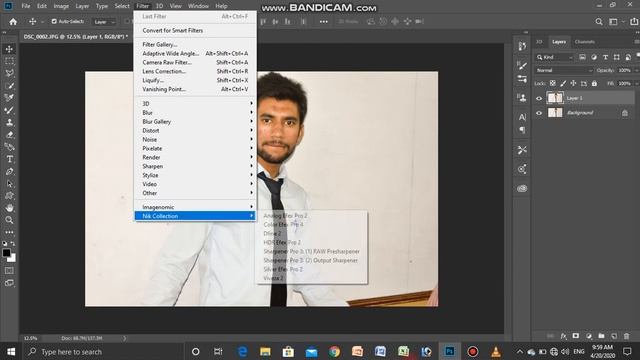Switch to the Channels tab
Image resolution: width=640 pixels, height=360 pixels.
[x=584, y=42]
